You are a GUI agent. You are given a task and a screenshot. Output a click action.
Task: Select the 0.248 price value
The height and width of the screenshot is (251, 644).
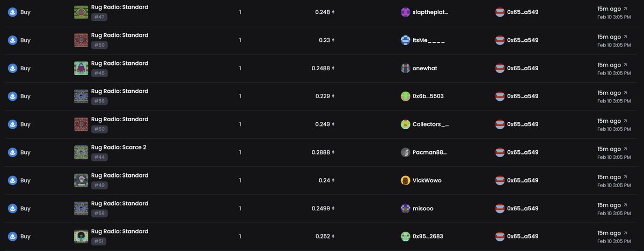click(x=323, y=12)
